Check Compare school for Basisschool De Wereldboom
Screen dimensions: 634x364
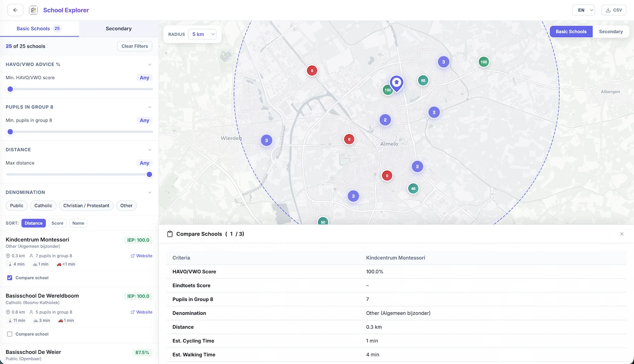coord(10,334)
